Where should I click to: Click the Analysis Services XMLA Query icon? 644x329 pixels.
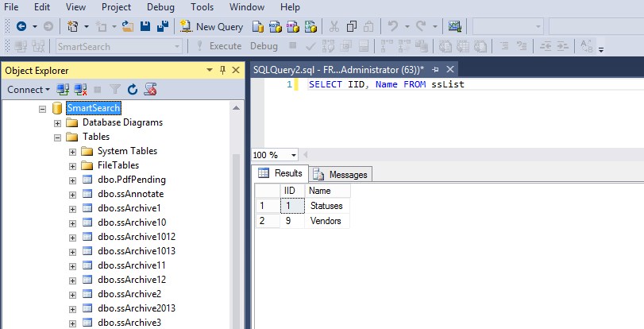(x=310, y=27)
